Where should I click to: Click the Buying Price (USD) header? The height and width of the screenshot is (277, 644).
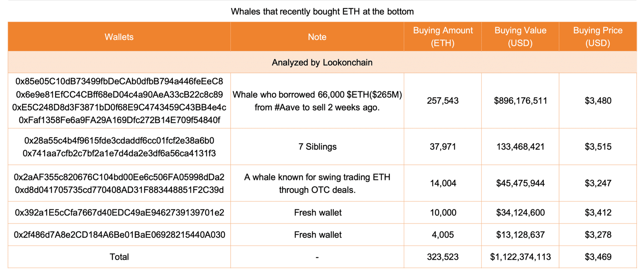pyautogui.click(x=598, y=37)
